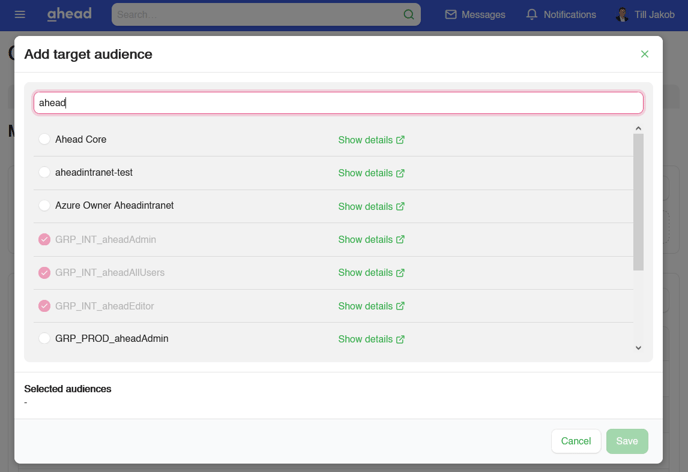Click the GRP_PROD_aheadAdmin label text
This screenshot has width=688, height=472.
pos(111,338)
